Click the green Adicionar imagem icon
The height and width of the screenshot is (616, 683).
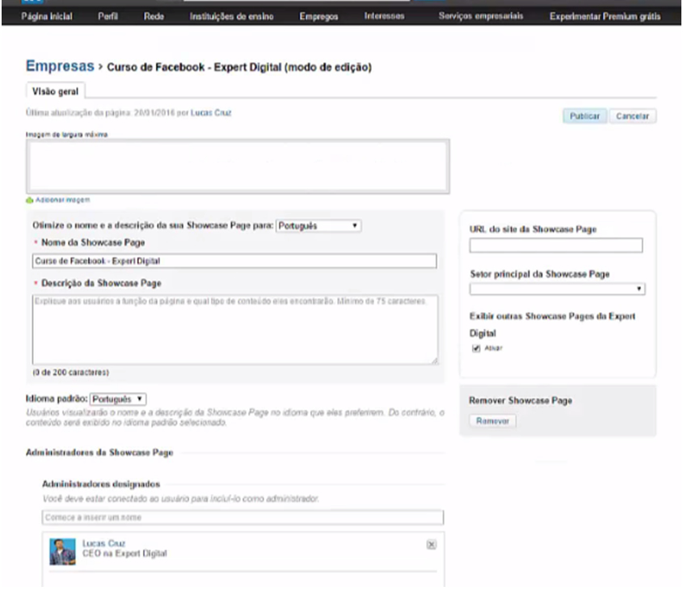[x=30, y=200]
